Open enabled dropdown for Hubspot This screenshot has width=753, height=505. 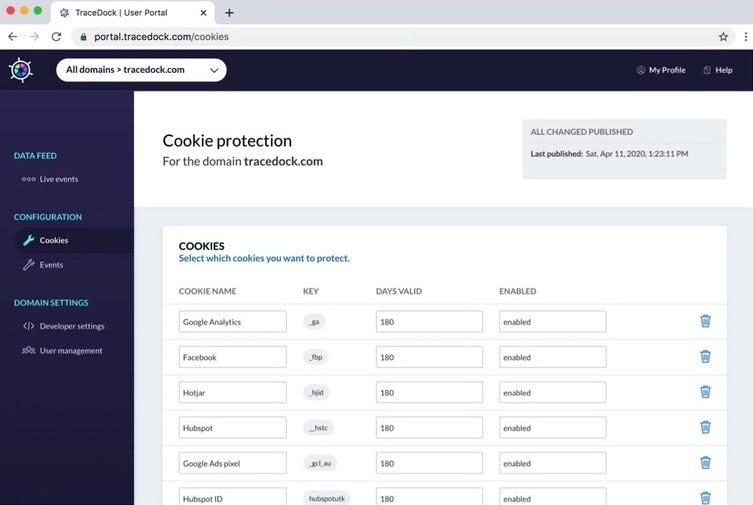point(553,428)
